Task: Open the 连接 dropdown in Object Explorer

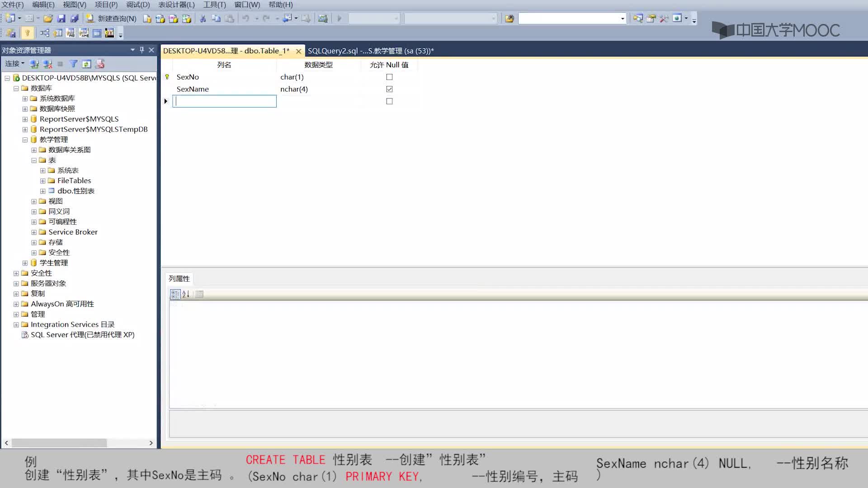Action: [14, 64]
